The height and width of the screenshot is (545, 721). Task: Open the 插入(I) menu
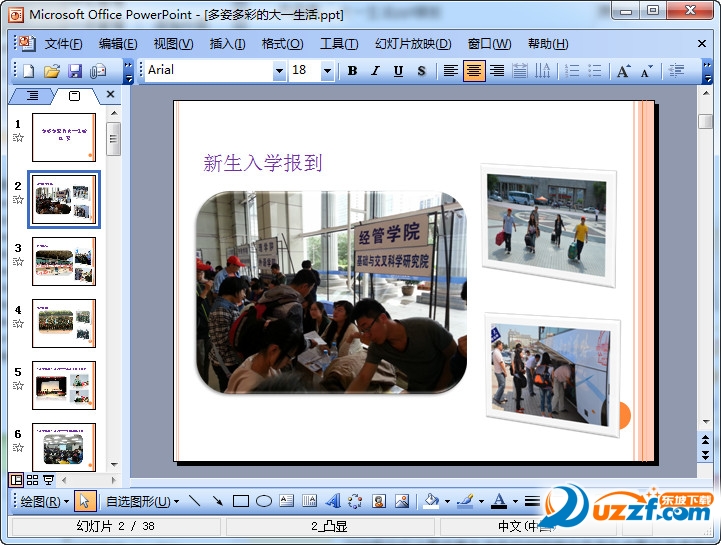click(x=227, y=44)
